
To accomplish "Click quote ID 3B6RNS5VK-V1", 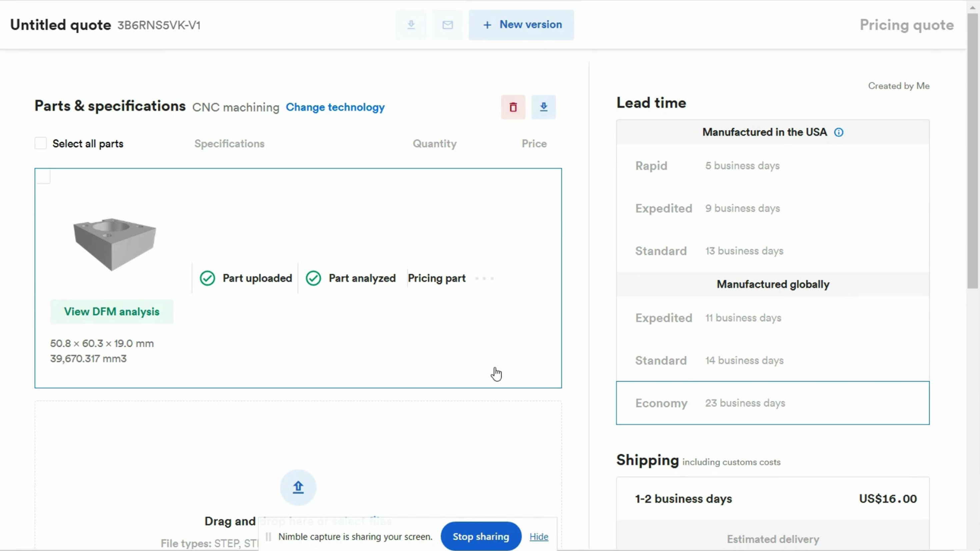I will pos(159,25).
